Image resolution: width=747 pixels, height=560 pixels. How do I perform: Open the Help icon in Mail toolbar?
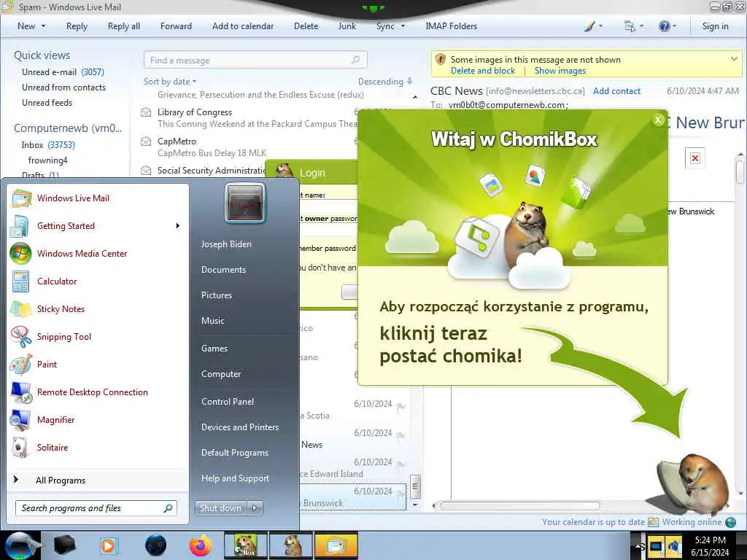click(664, 26)
